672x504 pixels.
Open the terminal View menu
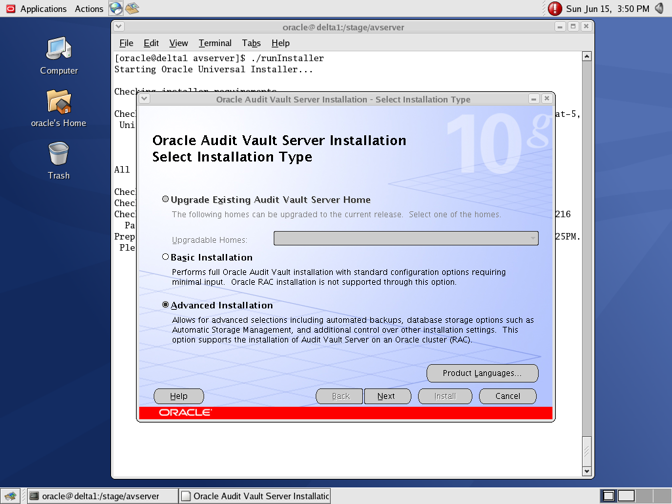point(178,43)
